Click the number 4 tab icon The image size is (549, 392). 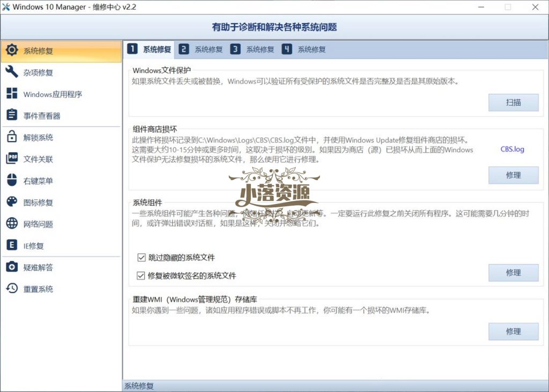[287, 49]
